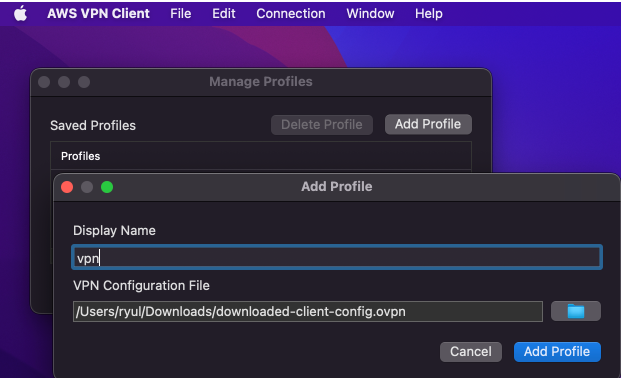The height and width of the screenshot is (378, 621).
Task: Open the Connection menu
Action: (x=291, y=13)
